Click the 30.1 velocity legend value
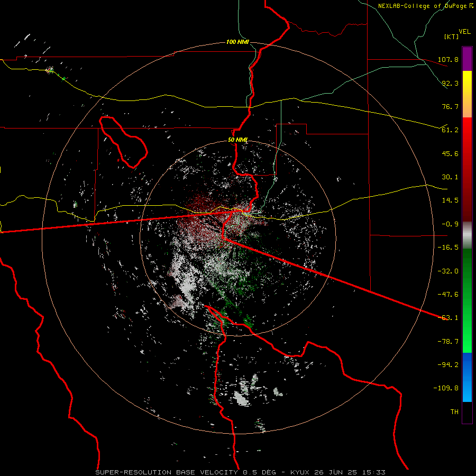 (450, 177)
